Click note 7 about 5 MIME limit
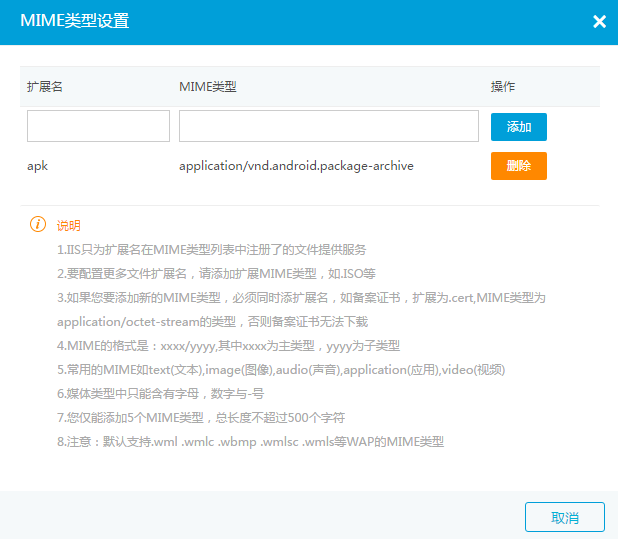 point(201,417)
